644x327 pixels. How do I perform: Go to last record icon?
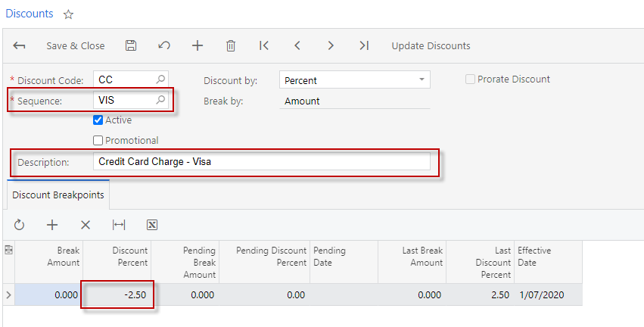tap(364, 46)
